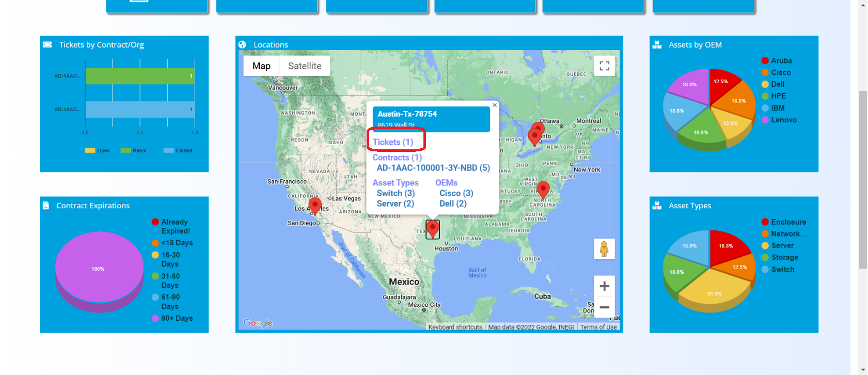Screen dimensions: 868x375
Task: Toggle the Open series in tickets legend
Action: pos(98,151)
